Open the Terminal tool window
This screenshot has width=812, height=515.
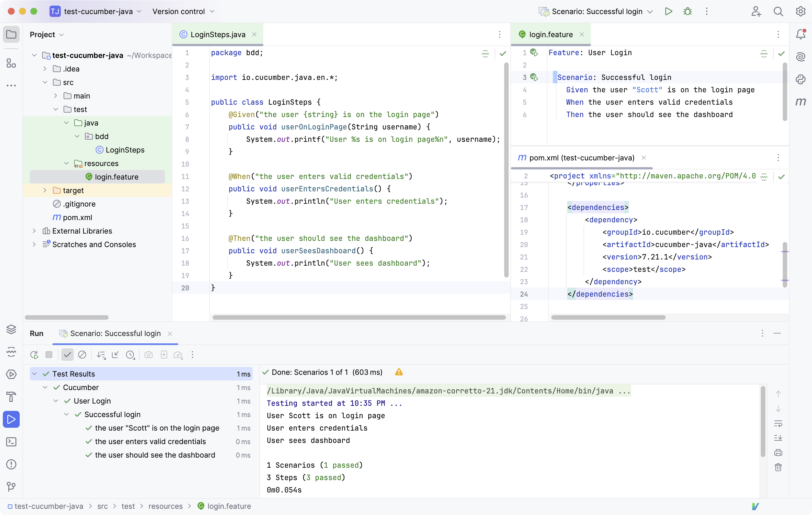(x=11, y=442)
